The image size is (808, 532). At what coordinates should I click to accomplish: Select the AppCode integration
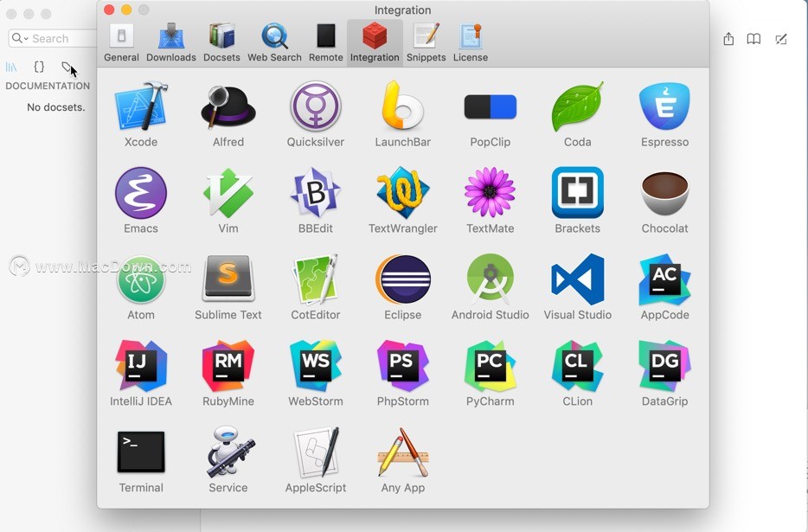click(x=664, y=279)
